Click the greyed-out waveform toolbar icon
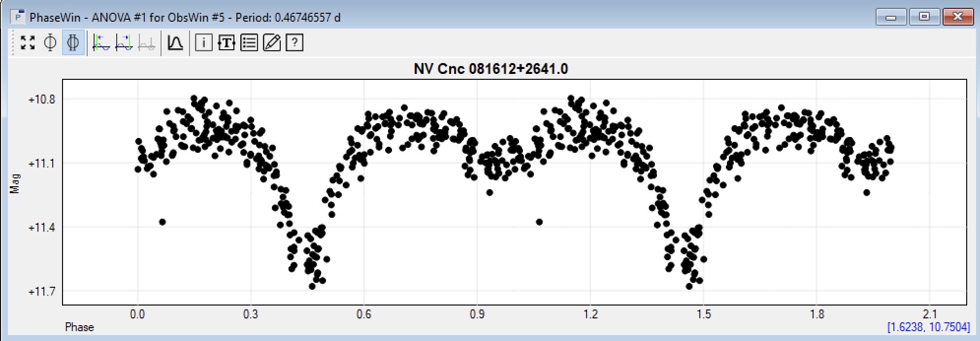 147,43
